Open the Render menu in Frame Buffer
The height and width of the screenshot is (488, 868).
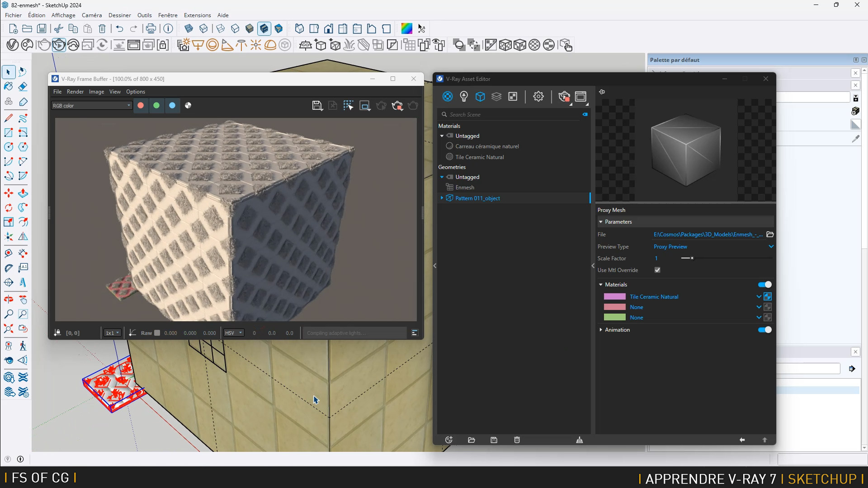75,91
